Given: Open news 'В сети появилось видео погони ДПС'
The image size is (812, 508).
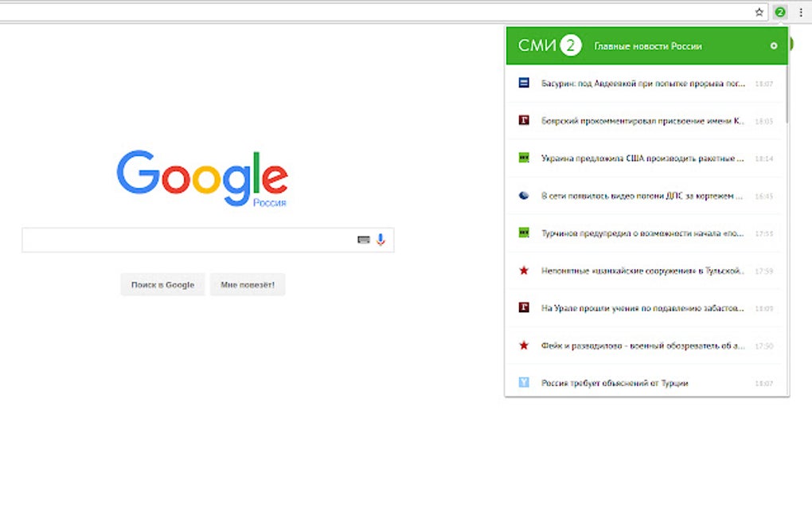Looking at the screenshot, I should coord(642,196).
